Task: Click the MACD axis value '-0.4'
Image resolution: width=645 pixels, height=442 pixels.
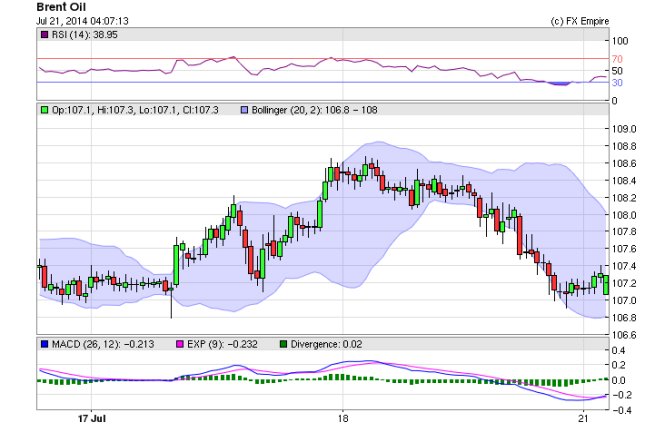Action: pyautogui.click(x=621, y=410)
